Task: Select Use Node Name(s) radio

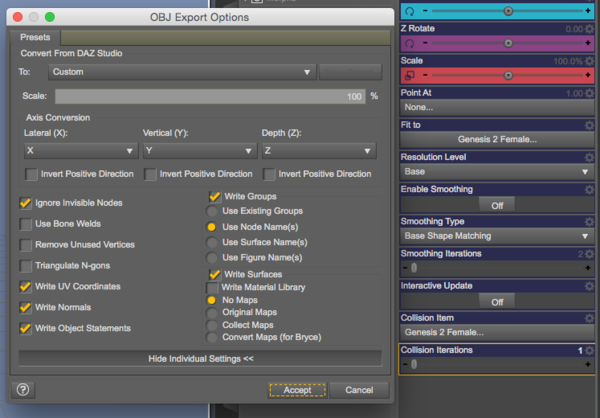Action: [x=212, y=227]
